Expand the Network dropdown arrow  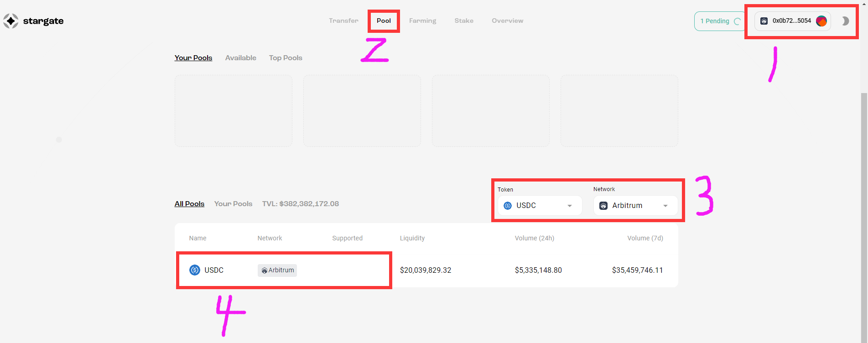pos(665,206)
